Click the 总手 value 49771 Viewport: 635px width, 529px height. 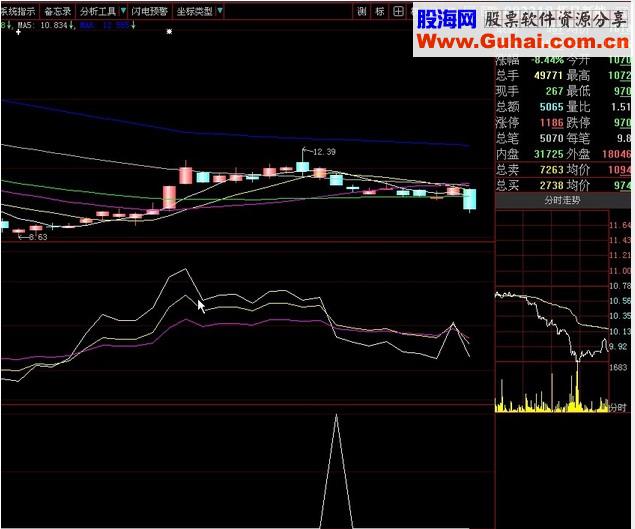point(548,75)
